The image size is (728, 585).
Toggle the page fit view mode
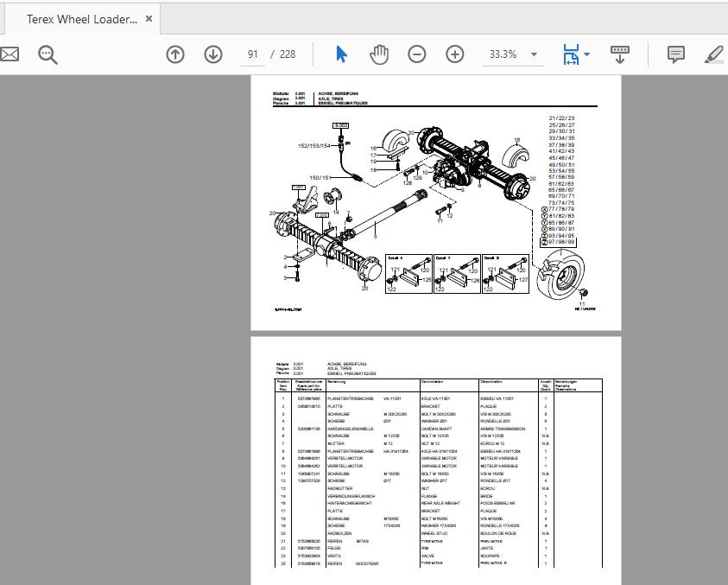[571, 54]
